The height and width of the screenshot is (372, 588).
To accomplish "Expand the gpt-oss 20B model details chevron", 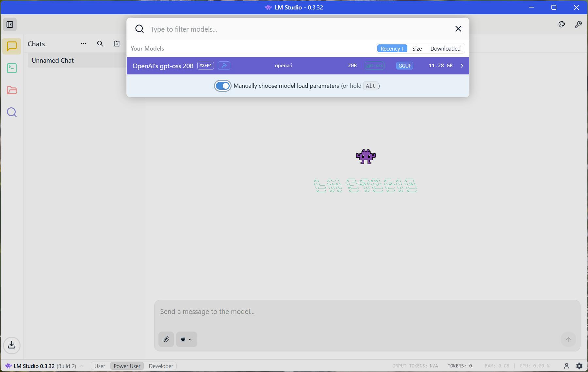I will click(x=462, y=66).
